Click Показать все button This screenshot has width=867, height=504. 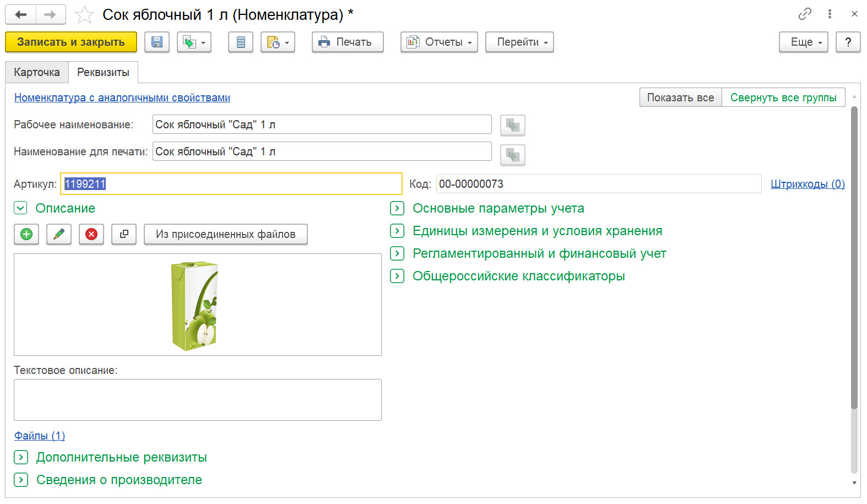point(680,97)
